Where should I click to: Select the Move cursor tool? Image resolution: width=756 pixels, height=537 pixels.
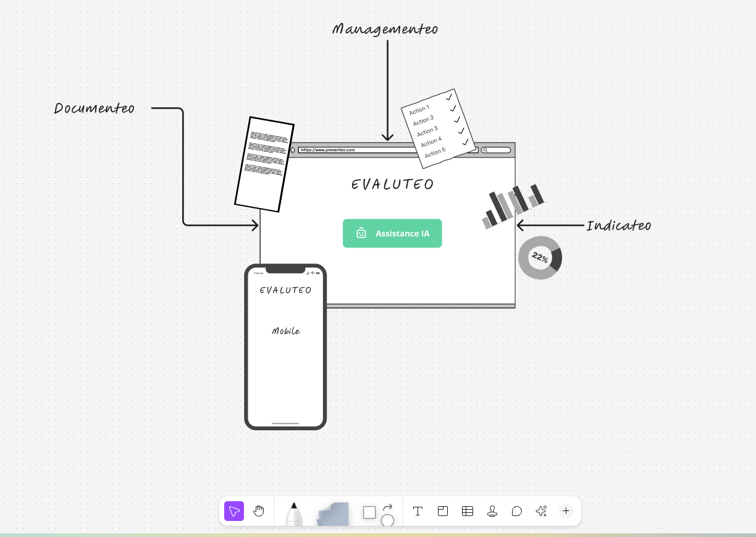[x=234, y=511]
